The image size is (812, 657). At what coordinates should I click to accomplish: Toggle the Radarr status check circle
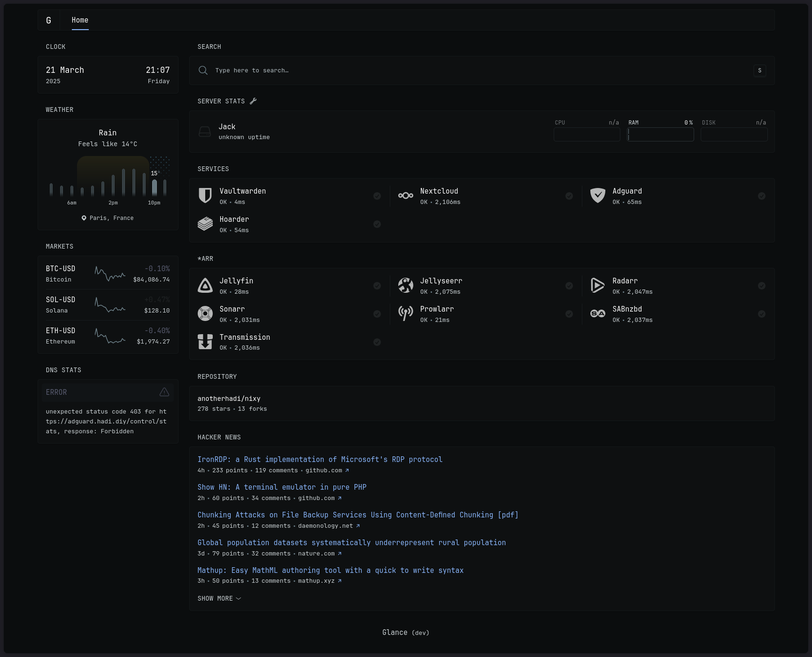762,285
